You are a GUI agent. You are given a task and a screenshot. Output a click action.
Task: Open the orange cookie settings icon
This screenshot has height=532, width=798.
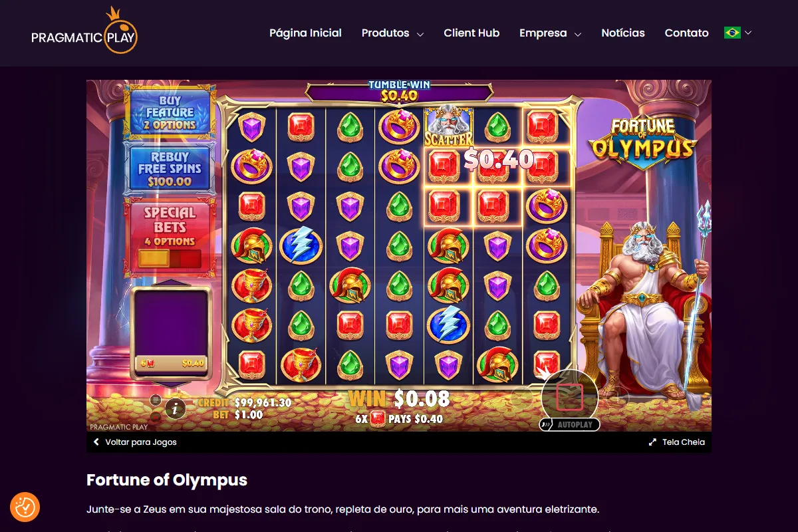click(25, 507)
